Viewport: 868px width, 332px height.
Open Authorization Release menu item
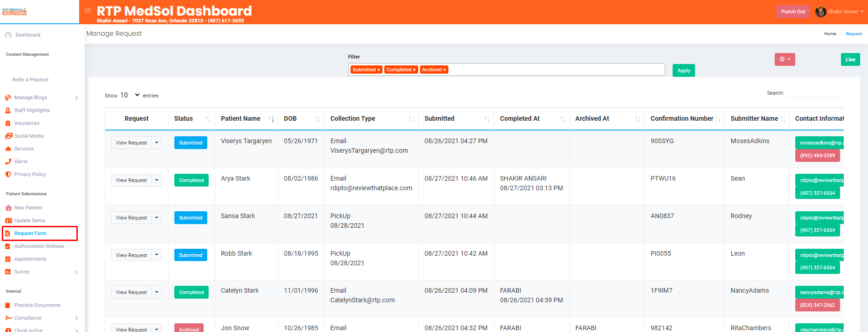click(39, 246)
